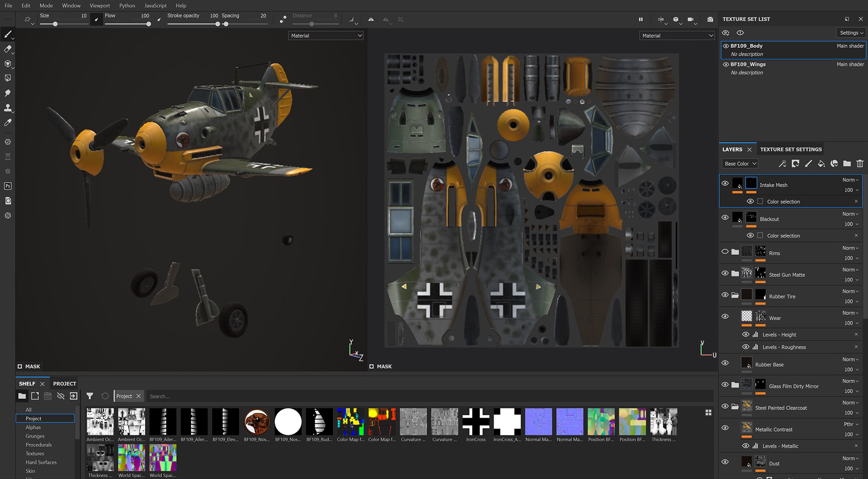This screenshot has width=868, height=479.
Task: Remove the Project filter tag
Action: (139, 396)
